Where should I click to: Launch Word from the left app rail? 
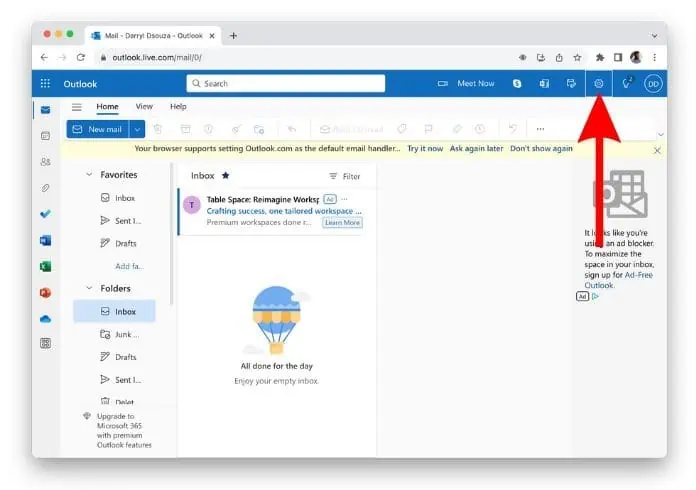pos(45,240)
